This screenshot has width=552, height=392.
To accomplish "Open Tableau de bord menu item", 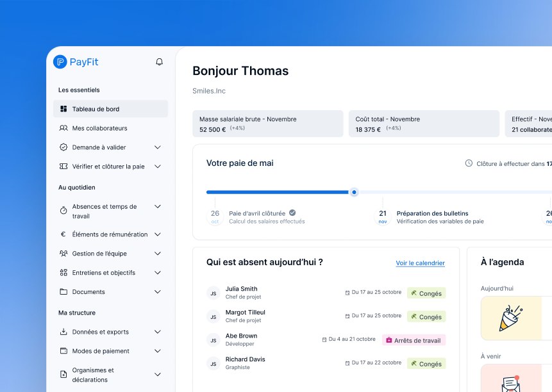I will (110, 109).
